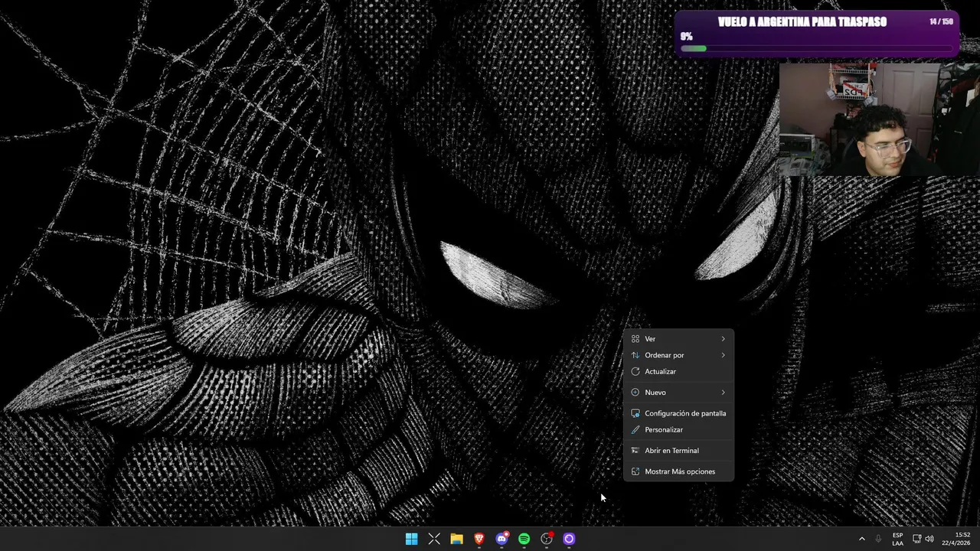
Task: Open Spotify from the taskbar
Action: click(524, 539)
